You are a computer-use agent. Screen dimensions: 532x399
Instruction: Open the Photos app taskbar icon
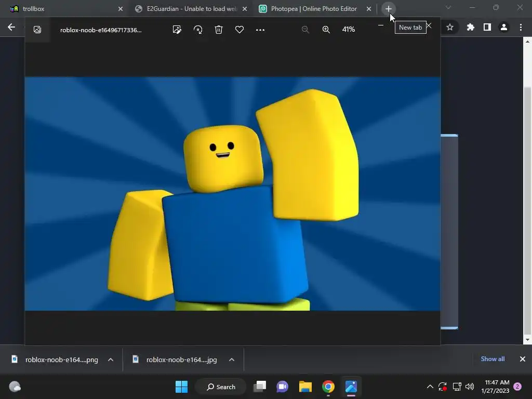coord(351,387)
